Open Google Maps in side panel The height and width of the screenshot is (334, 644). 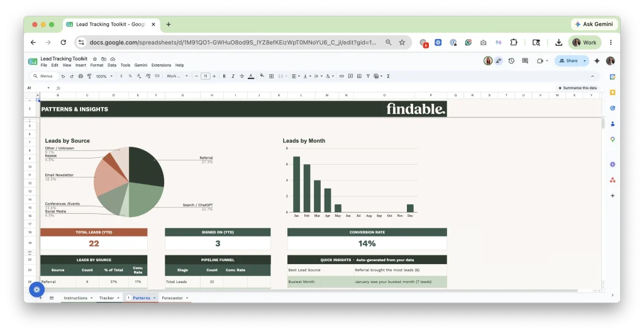tap(613, 139)
